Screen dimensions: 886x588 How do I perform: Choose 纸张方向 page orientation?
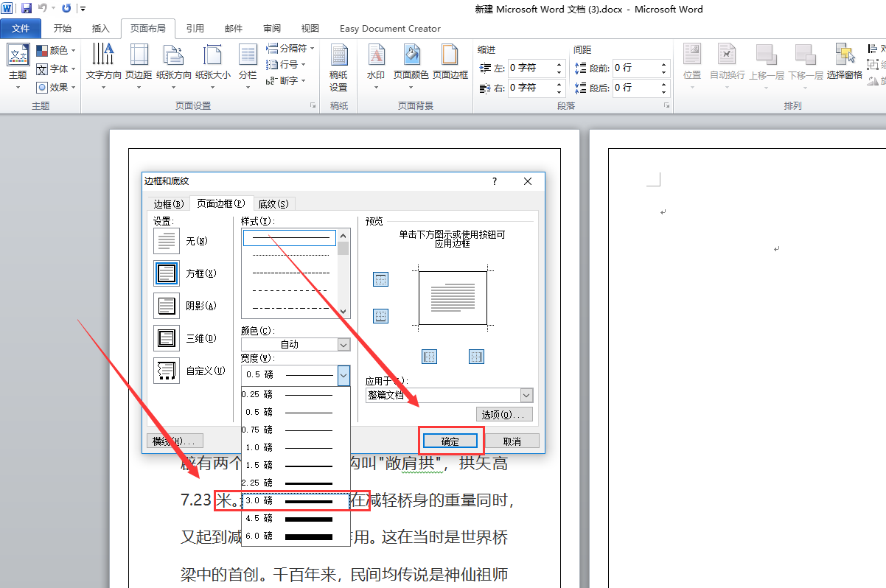(x=174, y=66)
